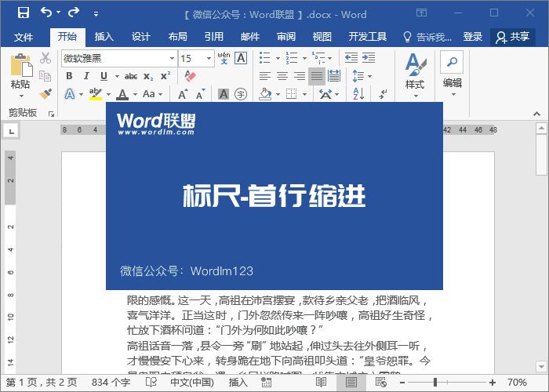Redo the last action
The width and height of the screenshot is (549, 392).
[74, 13]
